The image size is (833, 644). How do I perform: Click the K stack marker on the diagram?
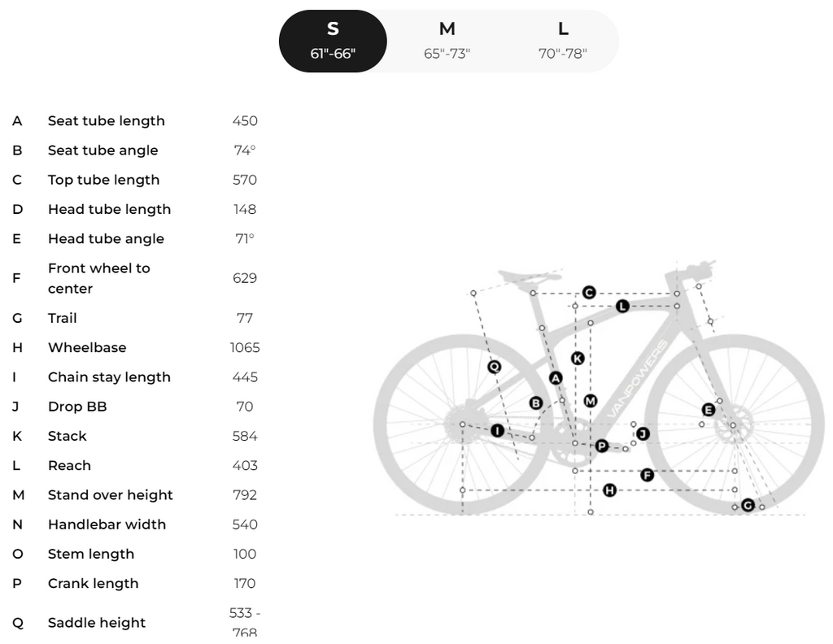pos(578,359)
